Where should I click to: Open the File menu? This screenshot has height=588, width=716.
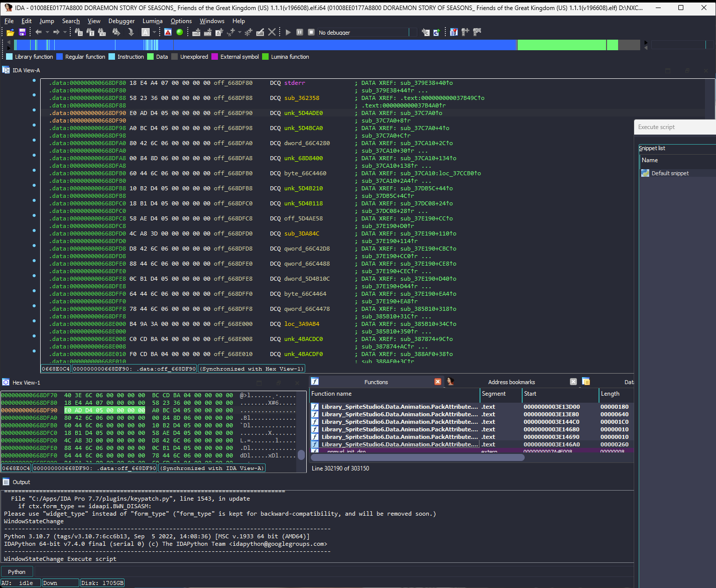9,21
